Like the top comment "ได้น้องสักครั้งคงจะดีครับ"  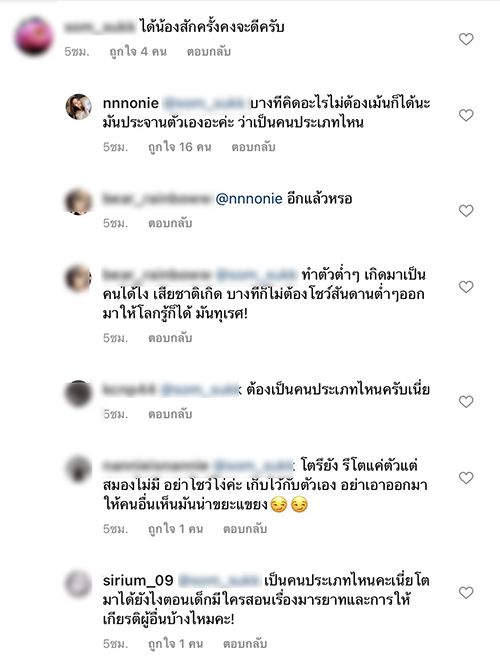tap(466, 39)
